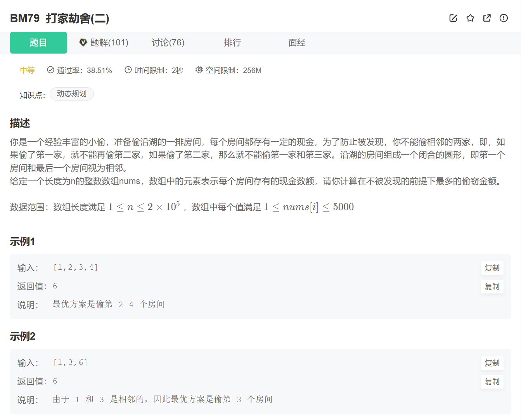
Task: Click the [1,2,3,4] example input text
Action: pyautogui.click(x=75, y=267)
